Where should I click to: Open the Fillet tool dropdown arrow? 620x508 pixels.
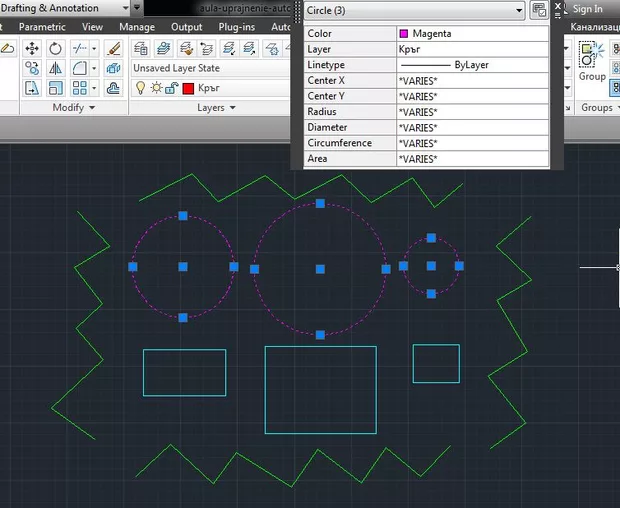click(94, 68)
